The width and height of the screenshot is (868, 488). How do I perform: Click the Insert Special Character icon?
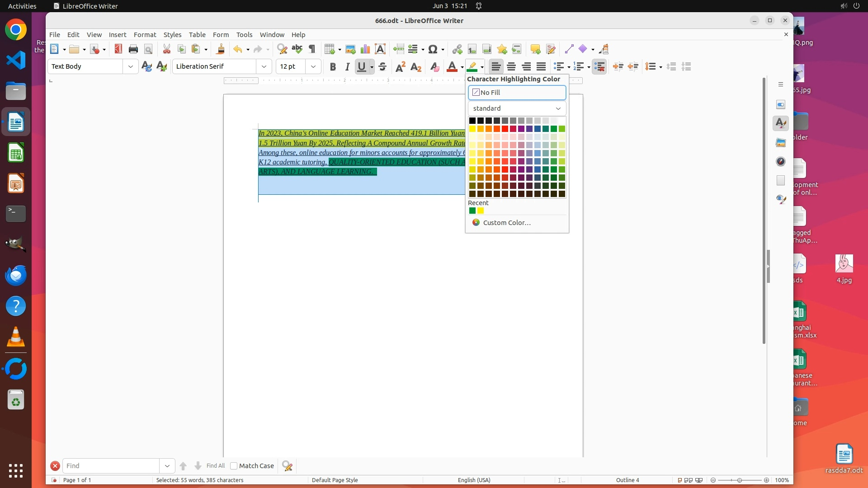point(433,49)
